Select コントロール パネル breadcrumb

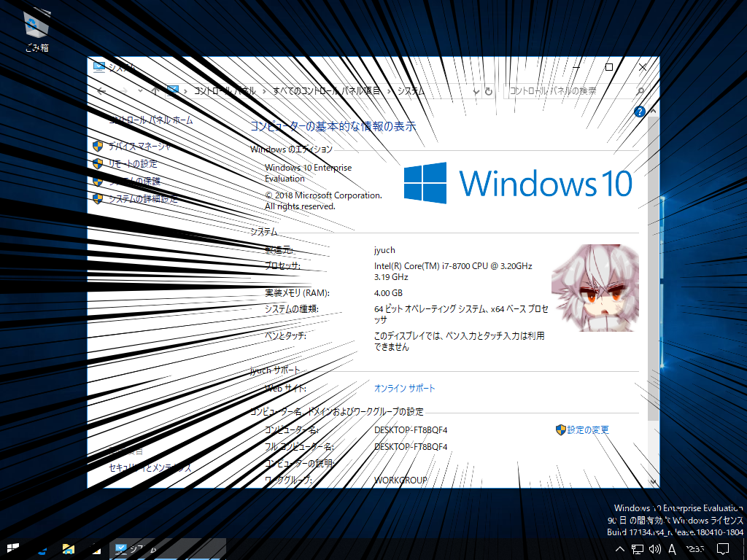tap(225, 91)
